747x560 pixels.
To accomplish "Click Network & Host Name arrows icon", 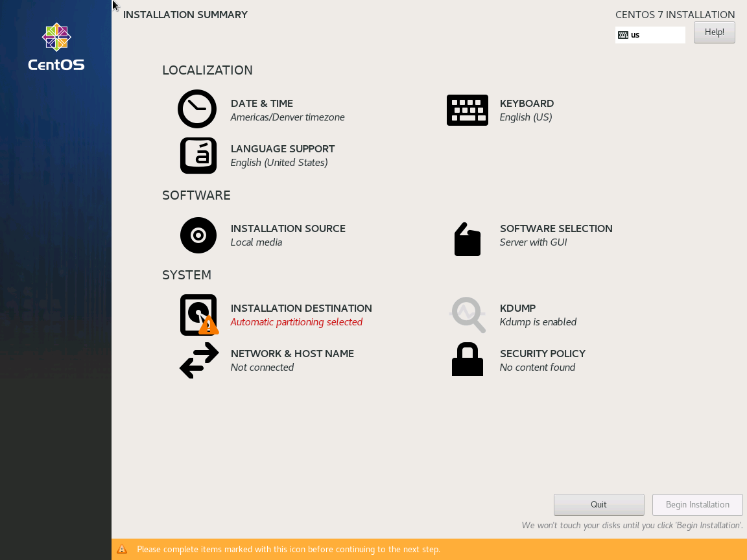I will coord(199,360).
